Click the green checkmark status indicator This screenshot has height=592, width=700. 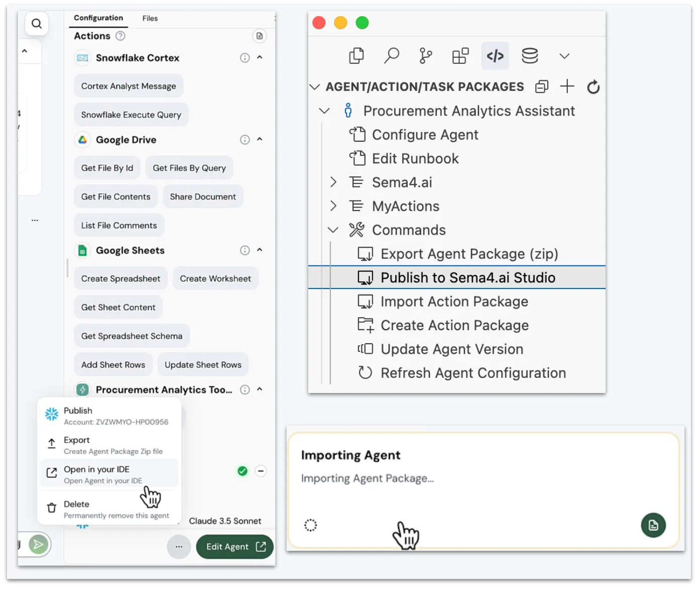[x=243, y=471]
